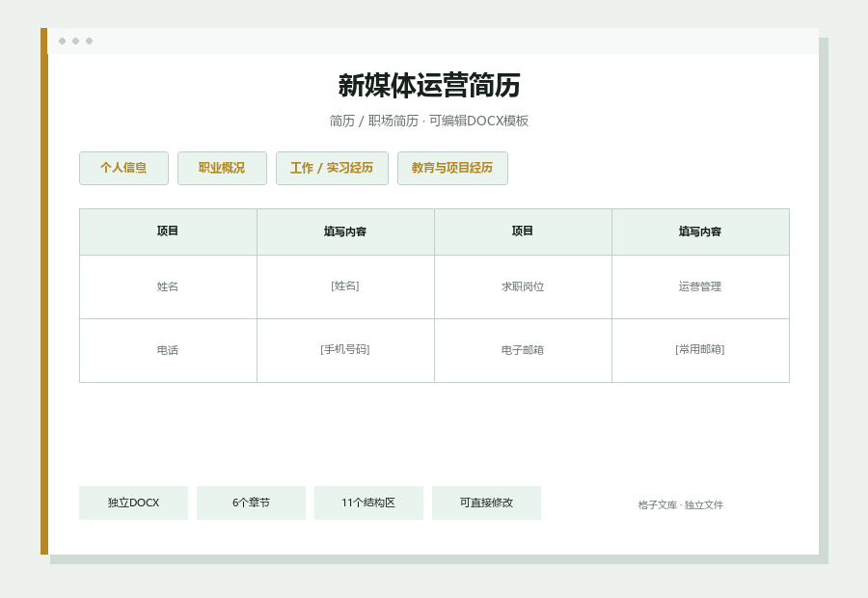This screenshot has width=868, height=598.
Task: Click the title 新媒体运营简历
Action: 429,86
